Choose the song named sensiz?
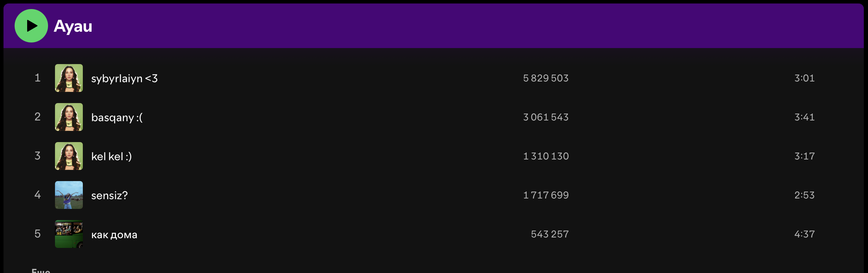Screen dimensions: 868x273 point(109,195)
